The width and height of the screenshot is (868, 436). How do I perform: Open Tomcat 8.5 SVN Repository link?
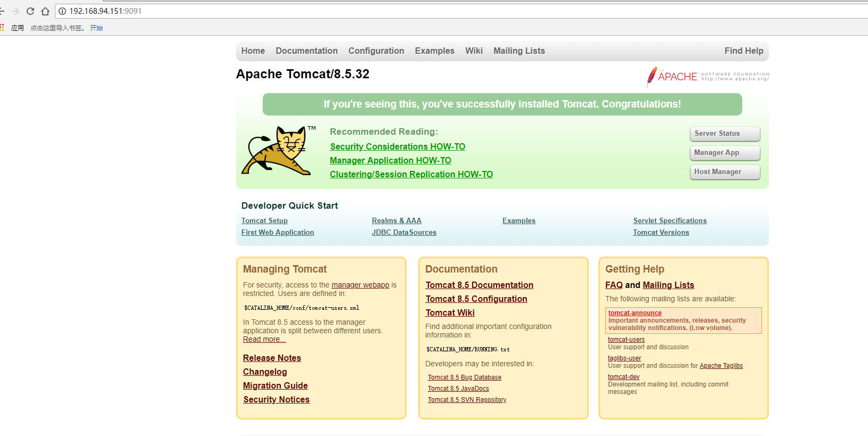tap(467, 400)
